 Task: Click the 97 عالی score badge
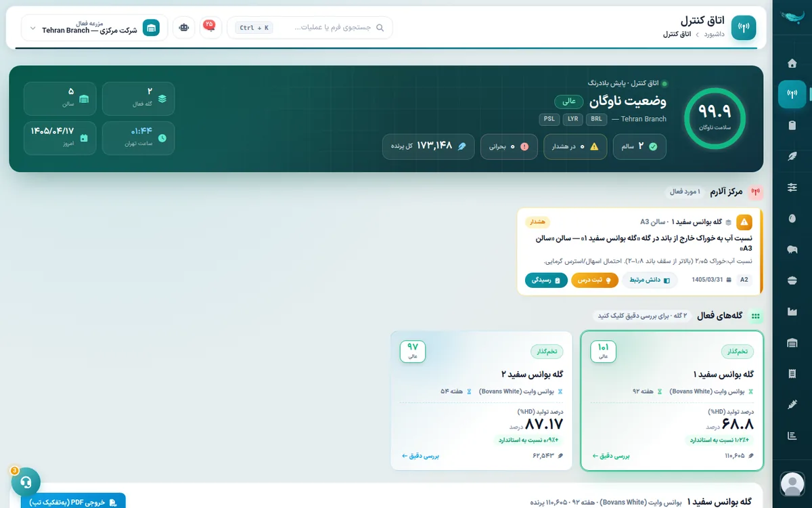(x=413, y=351)
